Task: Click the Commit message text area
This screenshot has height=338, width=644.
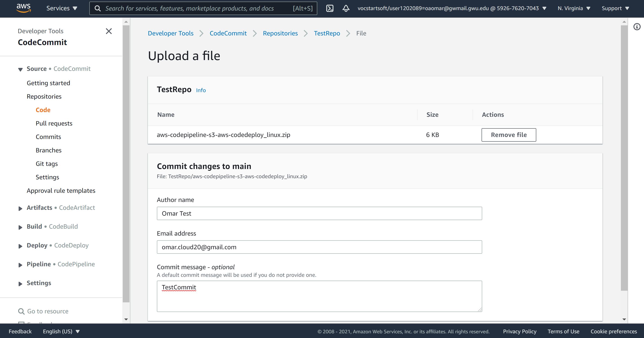Action: point(319,296)
